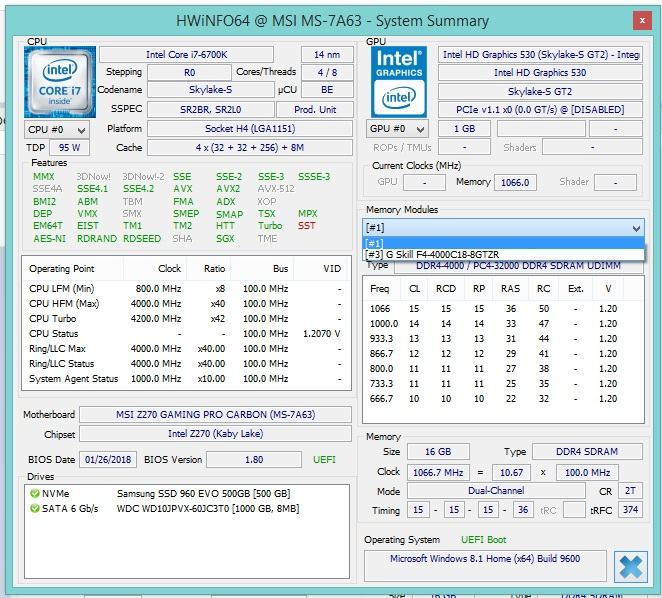Select the System Agent Status row
This screenshot has width=662, height=598.
(x=186, y=379)
